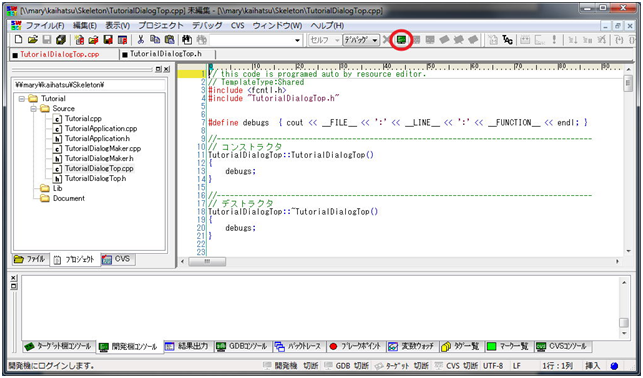The image size is (643, 378).
Task: Click the project settings toolbar icon
Action: click(122, 40)
